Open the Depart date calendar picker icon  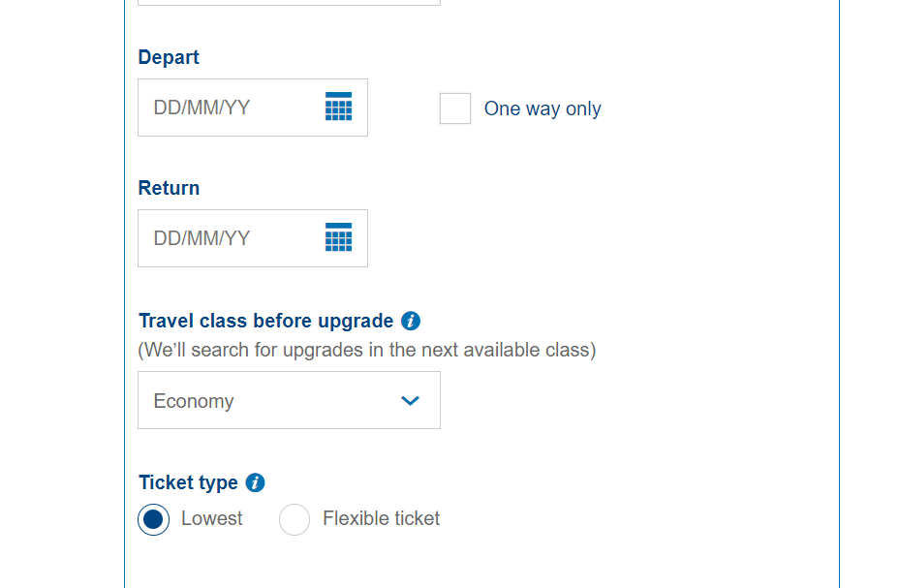pyautogui.click(x=338, y=107)
